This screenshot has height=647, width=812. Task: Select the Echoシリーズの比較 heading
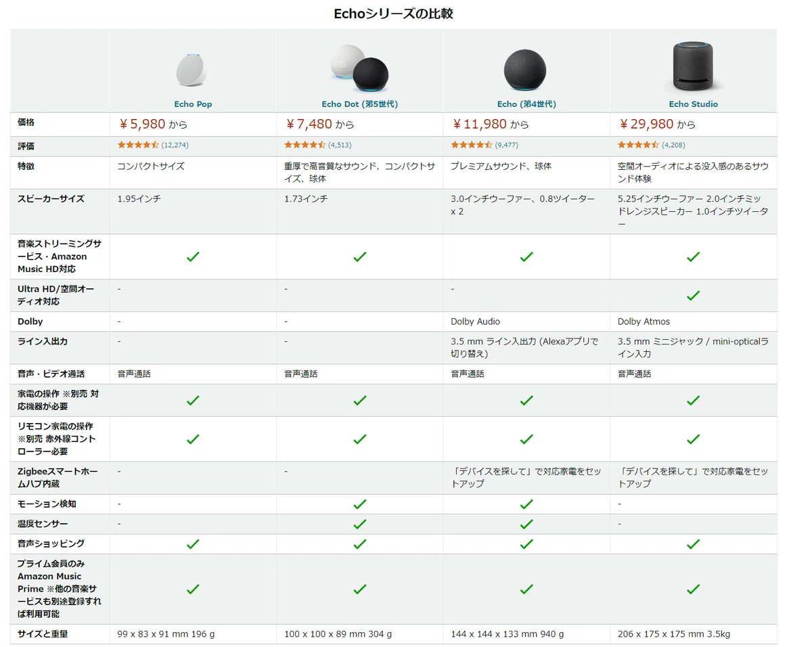pos(393,14)
